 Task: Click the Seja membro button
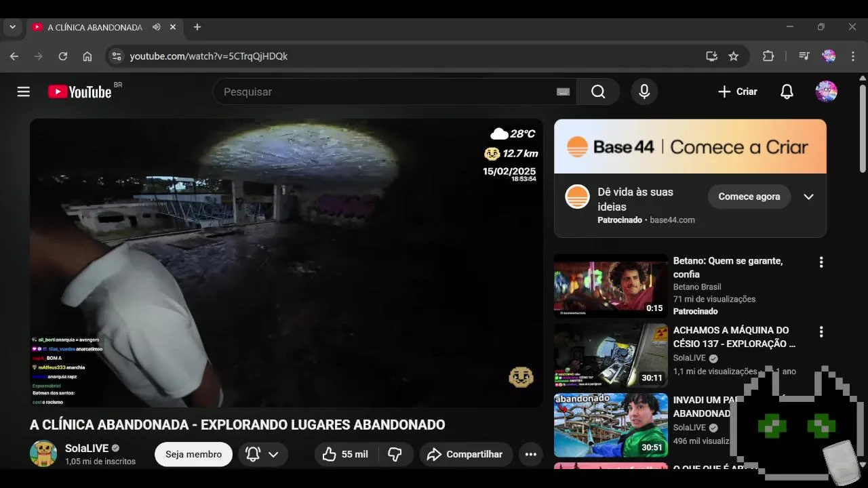pyautogui.click(x=193, y=454)
